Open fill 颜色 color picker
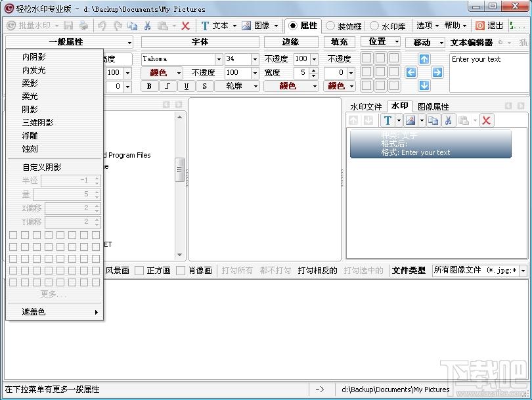Image resolution: width=532 pixels, height=400 pixels. click(x=340, y=86)
